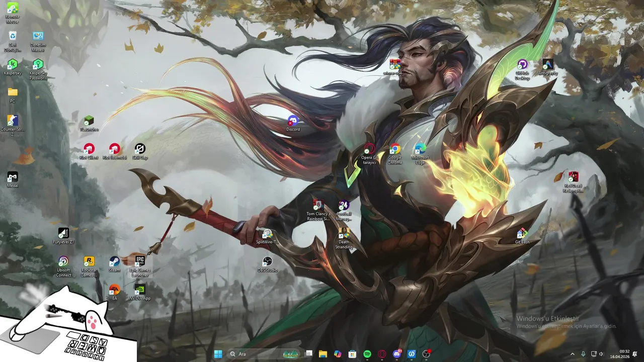Select the Antigravity desktop shortcut

coord(548,67)
